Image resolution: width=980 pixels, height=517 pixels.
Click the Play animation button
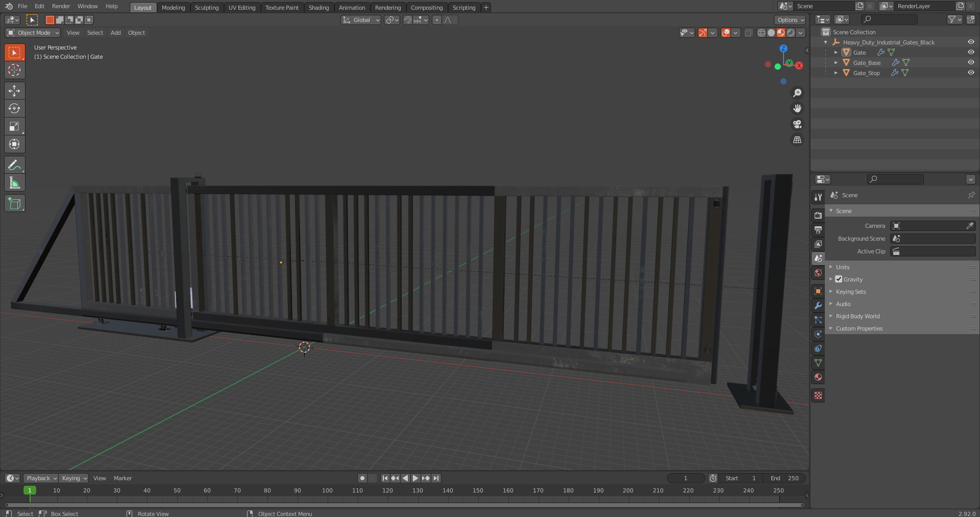click(415, 478)
